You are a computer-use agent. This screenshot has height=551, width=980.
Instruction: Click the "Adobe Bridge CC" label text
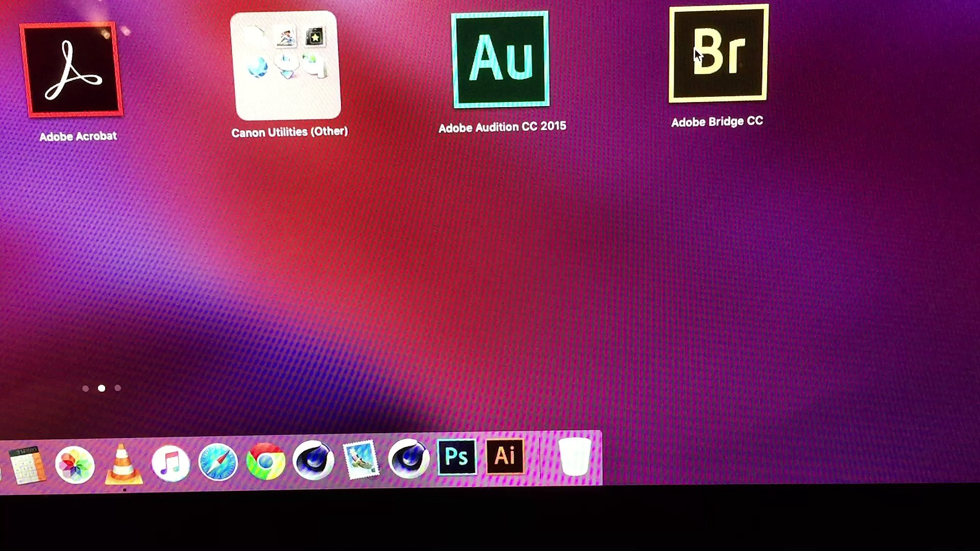click(717, 121)
